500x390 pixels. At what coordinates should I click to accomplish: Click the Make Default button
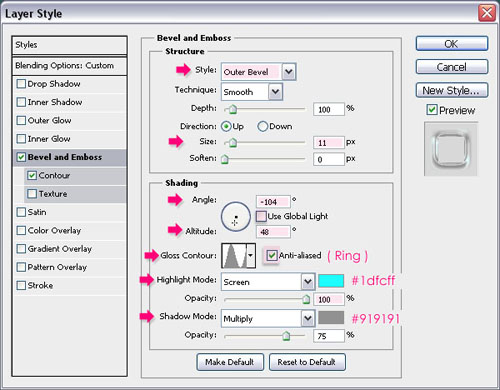point(230,362)
